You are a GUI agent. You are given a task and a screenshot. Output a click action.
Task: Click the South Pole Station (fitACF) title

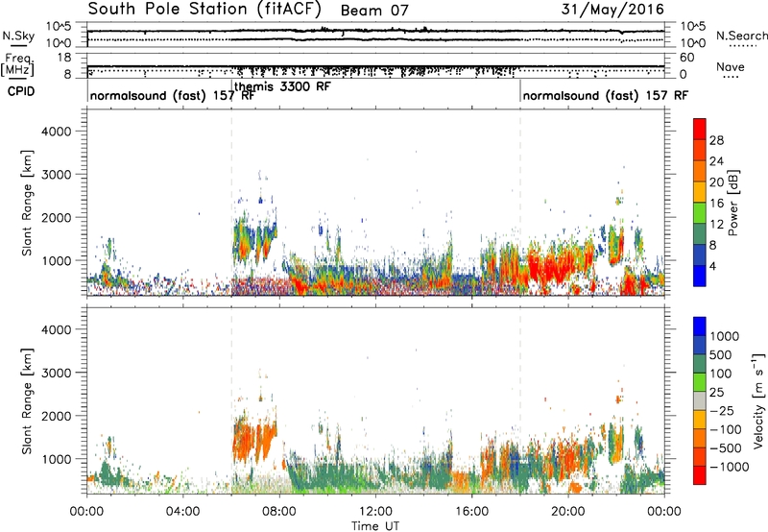(204, 9)
